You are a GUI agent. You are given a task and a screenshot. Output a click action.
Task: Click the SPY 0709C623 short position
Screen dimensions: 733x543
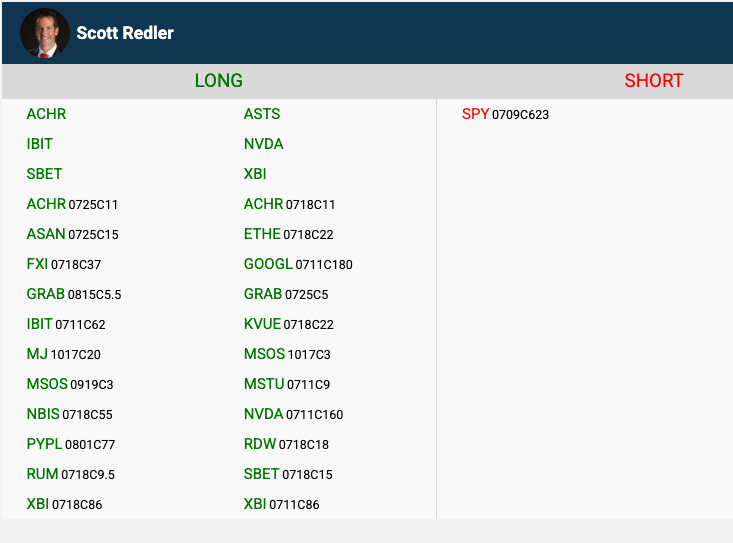pyautogui.click(x=505, y=114)
